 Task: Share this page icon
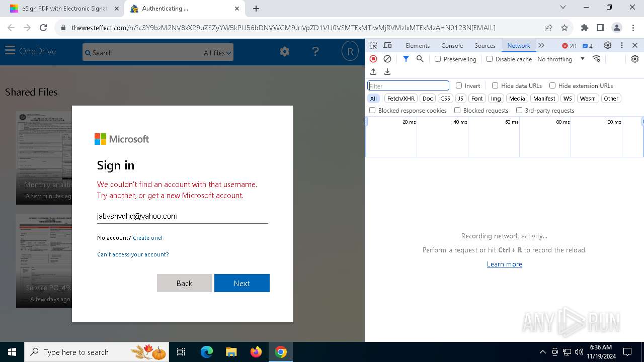(x=548, y=28)
